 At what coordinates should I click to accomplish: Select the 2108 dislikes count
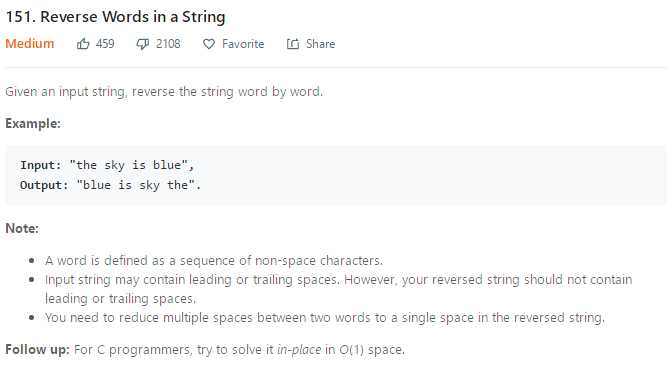click(x=168, y=44)
